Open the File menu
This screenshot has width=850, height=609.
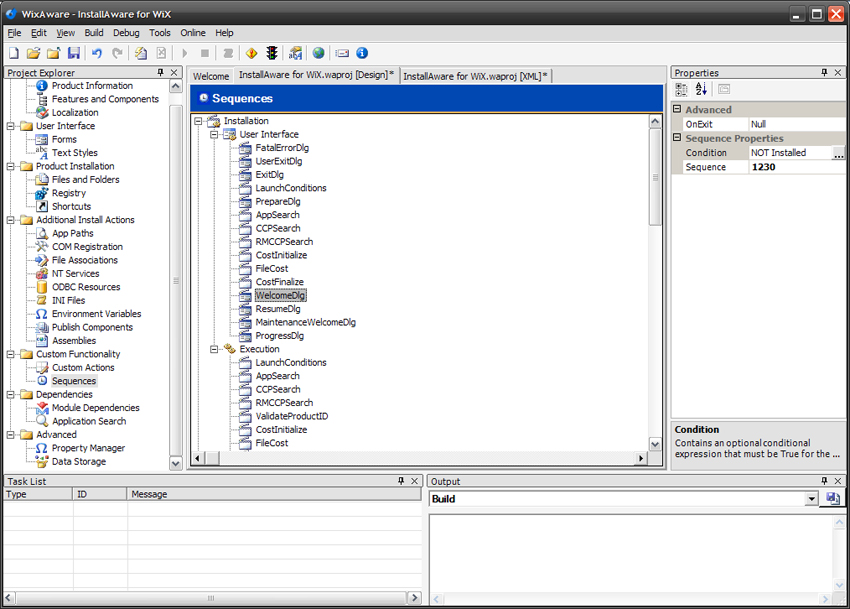click(14, 33)
